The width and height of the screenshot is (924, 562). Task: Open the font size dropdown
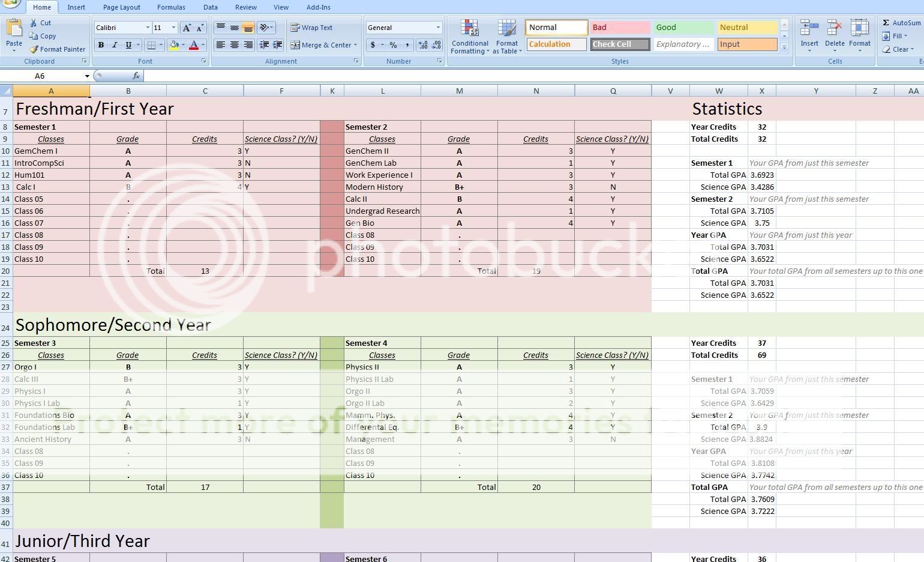[174, 28]
